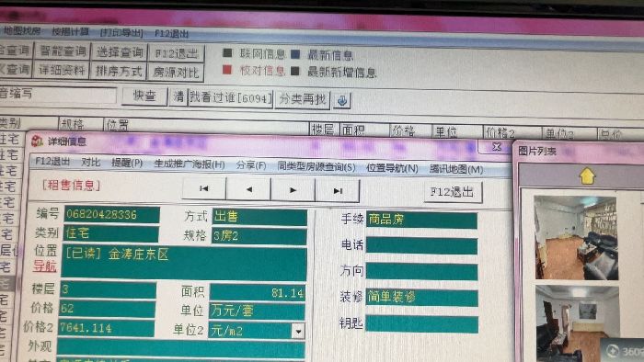
Task: Open the 同类型房源查询(S) menu
Action: [316, 167]
